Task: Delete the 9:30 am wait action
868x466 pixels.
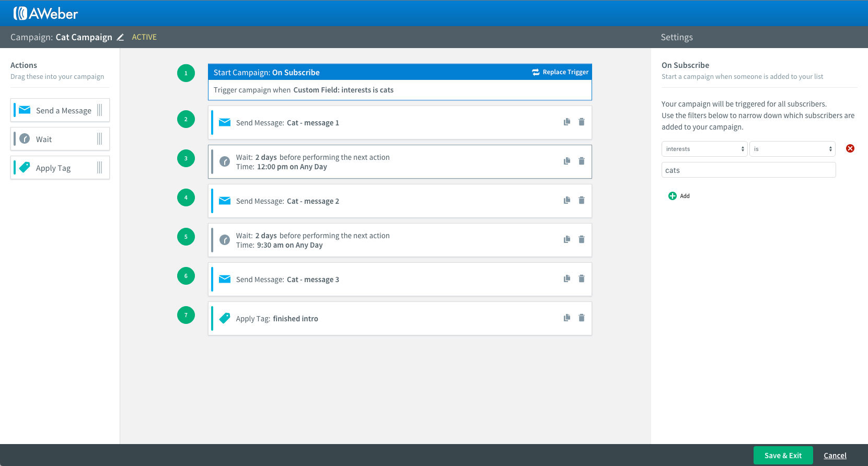Action: coord(582,239)
